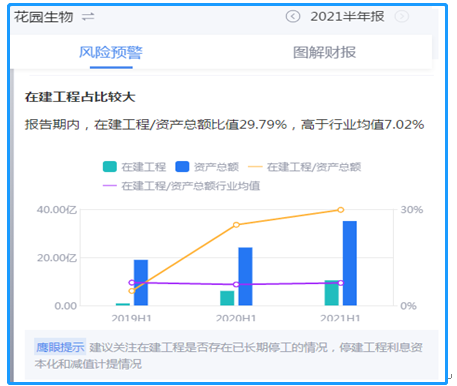The width and height of the screenshot is (457, 386).
Task: Click the 20.00亿 axis value
Action: click(57, 258)
